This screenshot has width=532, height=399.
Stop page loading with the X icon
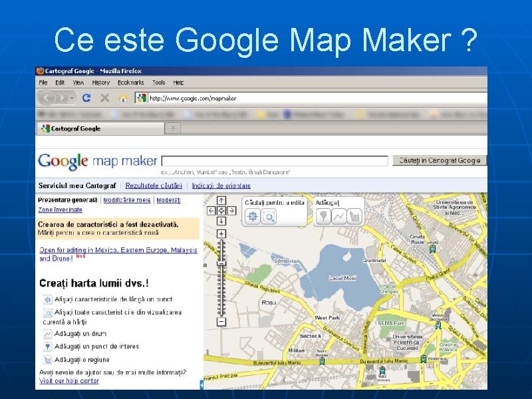(x=104, y=98)
